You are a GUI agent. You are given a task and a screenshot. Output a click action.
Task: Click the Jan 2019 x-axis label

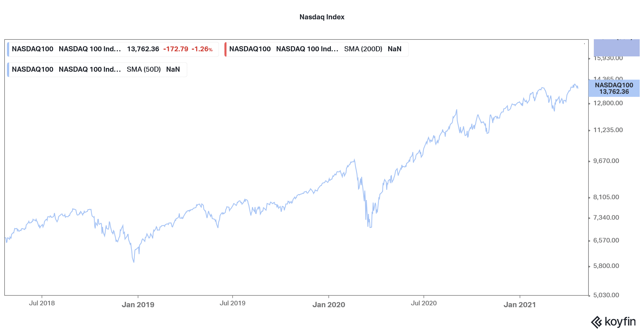click(138, 305)
